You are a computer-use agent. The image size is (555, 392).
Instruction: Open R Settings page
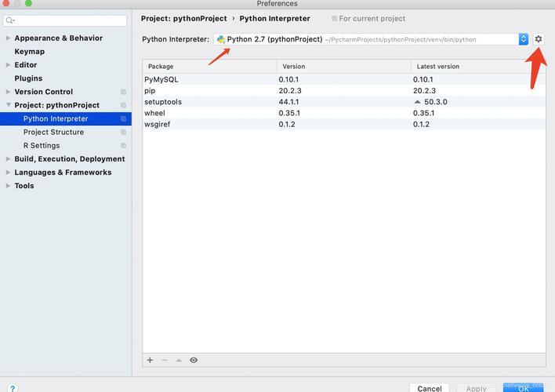[x=42, y=146]
